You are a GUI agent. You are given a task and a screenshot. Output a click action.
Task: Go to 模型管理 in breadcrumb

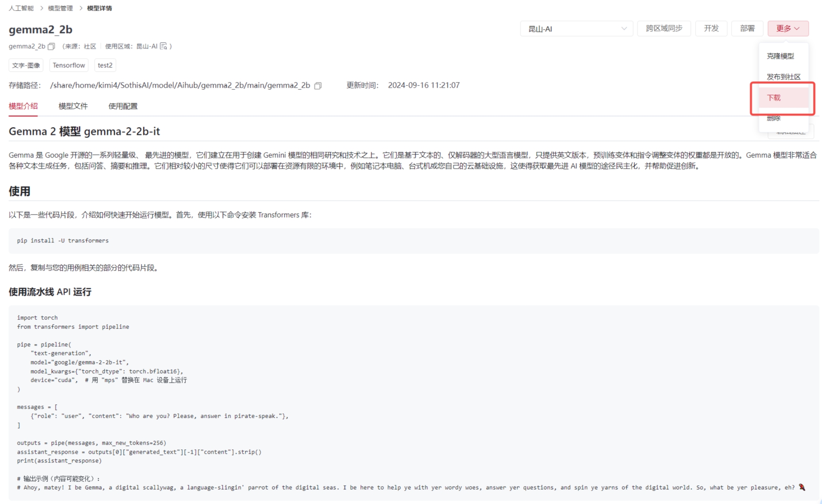60,8
